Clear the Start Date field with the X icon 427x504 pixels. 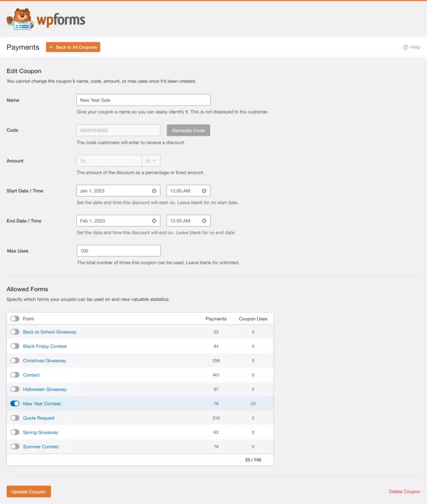(154, 191)
